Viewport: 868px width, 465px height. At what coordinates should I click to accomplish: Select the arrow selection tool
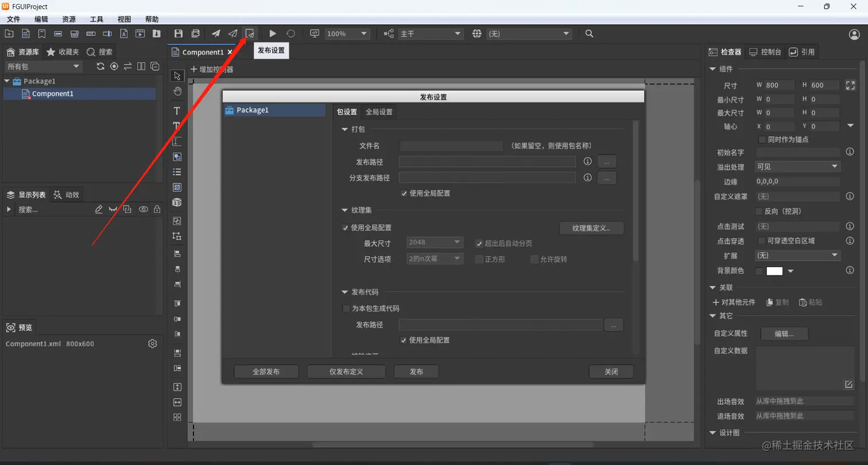[x=177, y=76]
